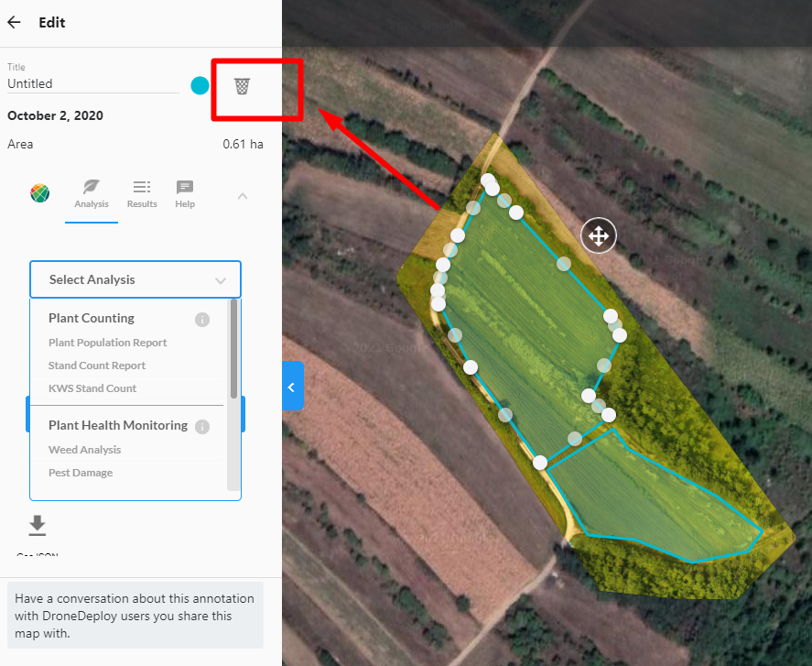
Task: Open the Help tab
Action: point(185,195)
